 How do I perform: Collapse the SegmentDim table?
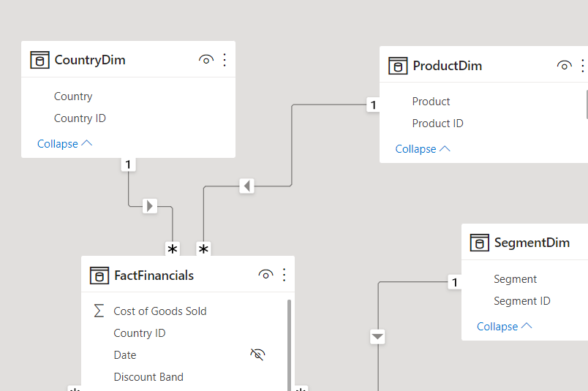505,327
